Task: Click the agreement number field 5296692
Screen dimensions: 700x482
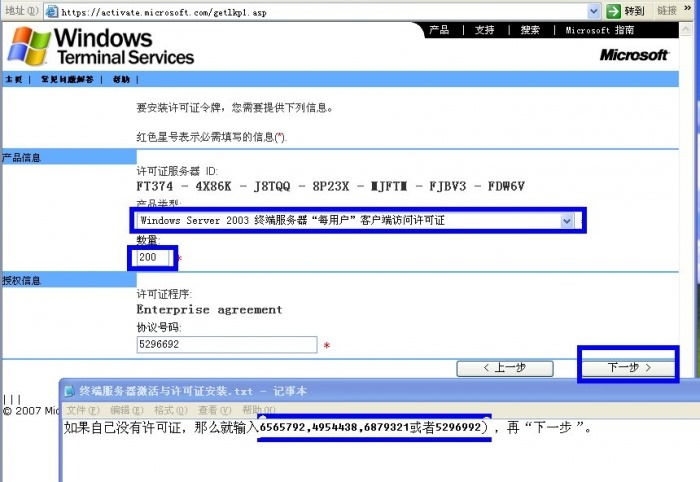Action: coord(227,345)
